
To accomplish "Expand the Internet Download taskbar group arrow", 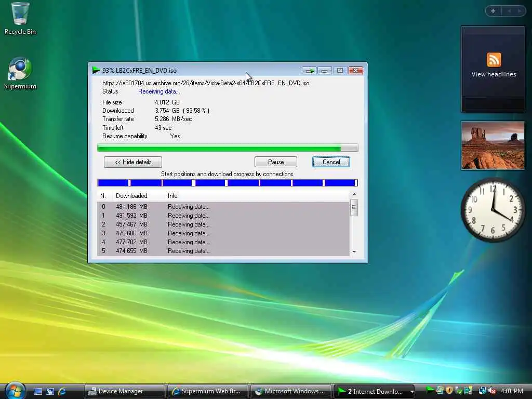I will [411, 392].
